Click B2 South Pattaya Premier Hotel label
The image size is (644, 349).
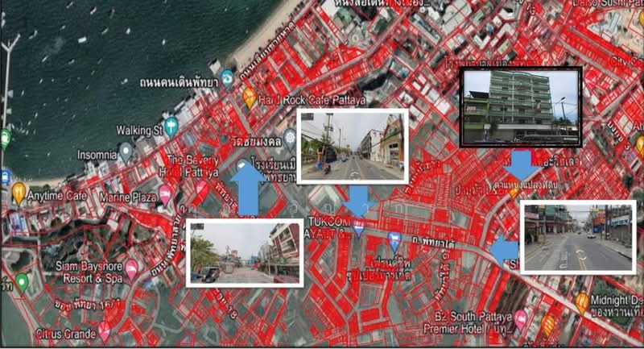pyautogui.click(x=469, y=322)
